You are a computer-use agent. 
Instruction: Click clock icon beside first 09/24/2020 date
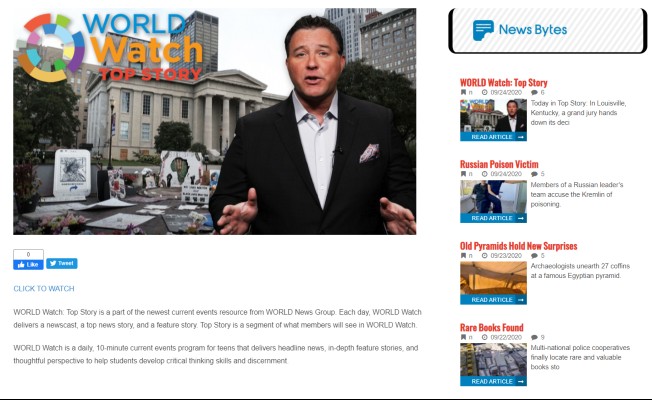(484, 92)
